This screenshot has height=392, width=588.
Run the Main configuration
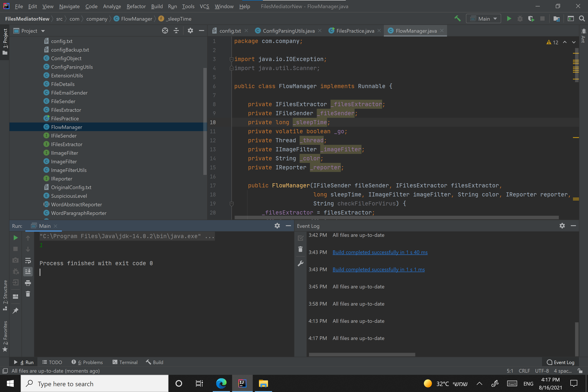[x=509, y=18]
